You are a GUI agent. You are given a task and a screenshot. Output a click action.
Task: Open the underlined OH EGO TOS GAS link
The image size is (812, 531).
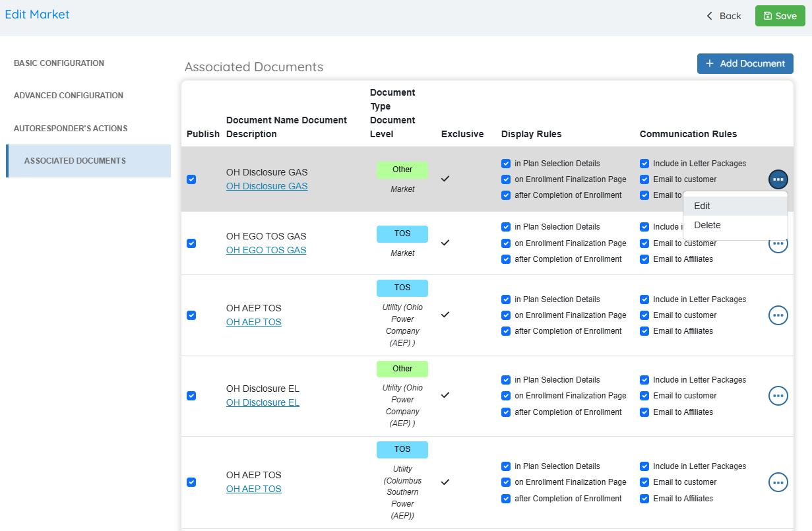pyautogui.click(x=266, y=250)
